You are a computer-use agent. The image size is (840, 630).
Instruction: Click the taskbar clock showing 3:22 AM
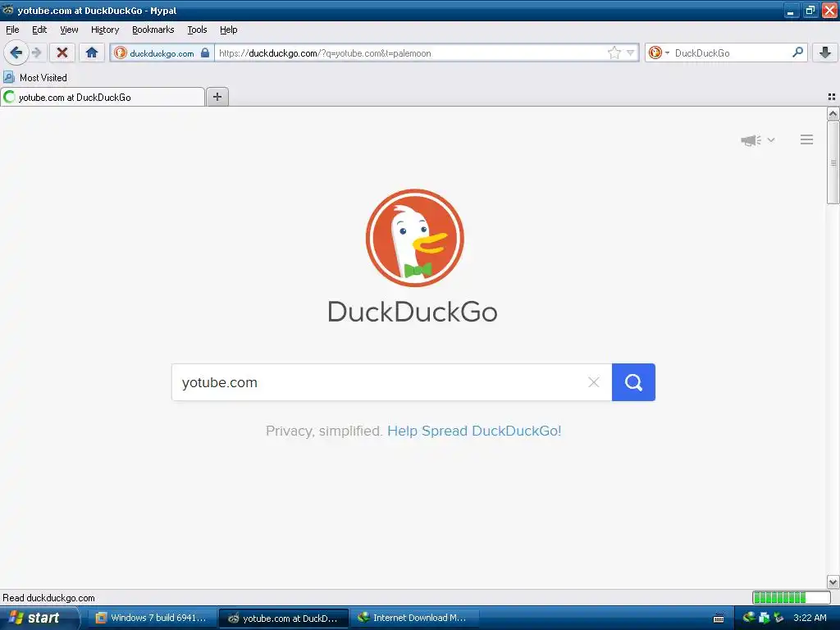pyautogui.click(x=810, y=618)
